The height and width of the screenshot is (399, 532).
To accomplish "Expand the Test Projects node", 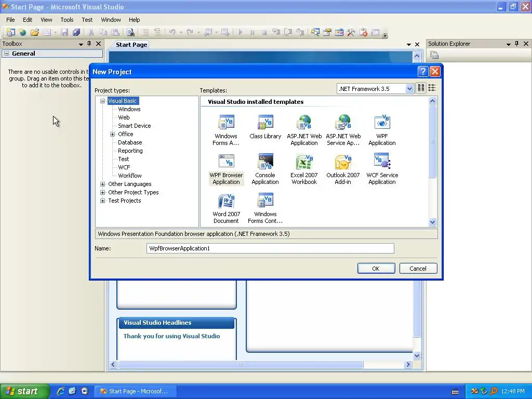I will point(102,201).
